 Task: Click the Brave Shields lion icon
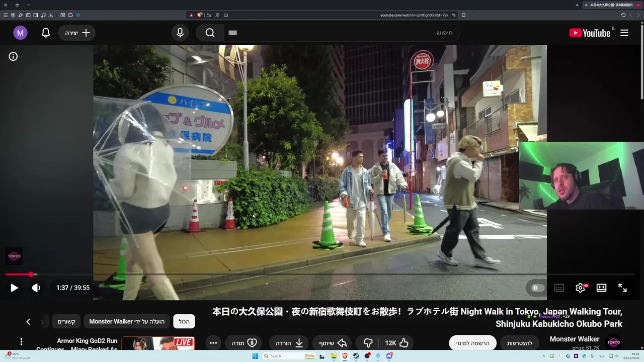(199, 15)
